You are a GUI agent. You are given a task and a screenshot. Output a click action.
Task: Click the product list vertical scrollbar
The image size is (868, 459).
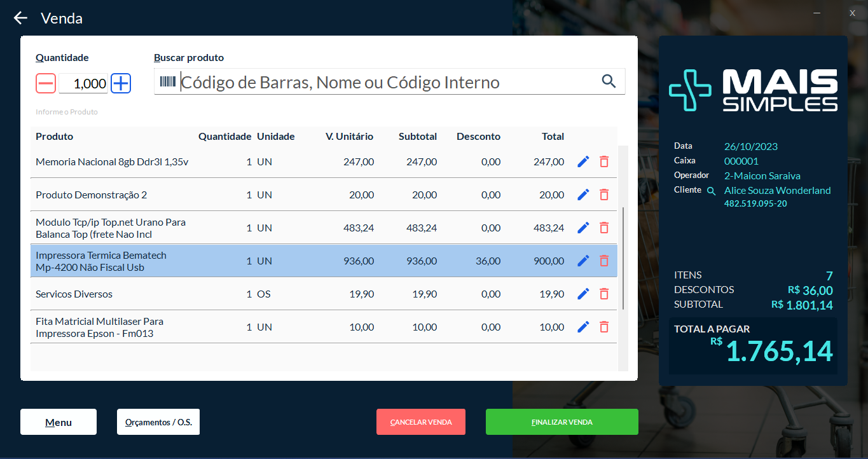[x=623, y=258]
